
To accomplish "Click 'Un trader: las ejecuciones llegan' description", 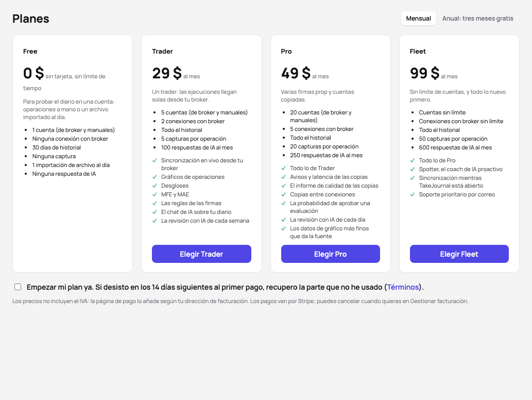I will (194, 96).
